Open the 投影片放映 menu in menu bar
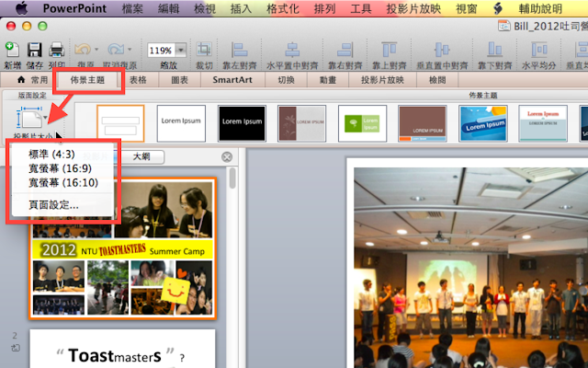 (x=413, y=8)
